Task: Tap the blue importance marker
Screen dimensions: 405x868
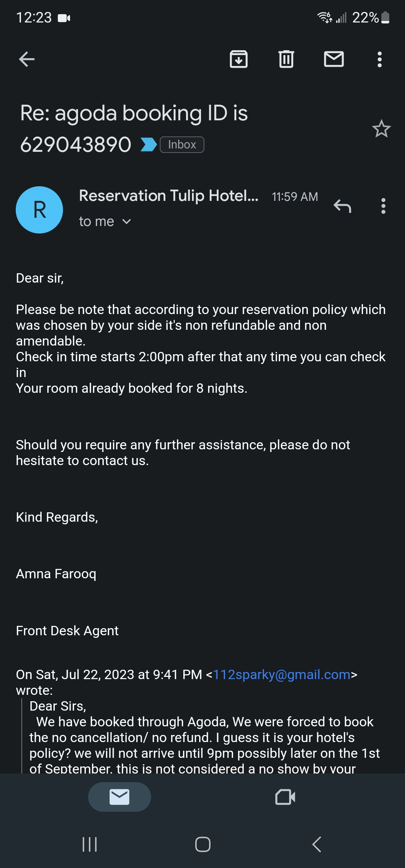Action: tap(148, 145)
